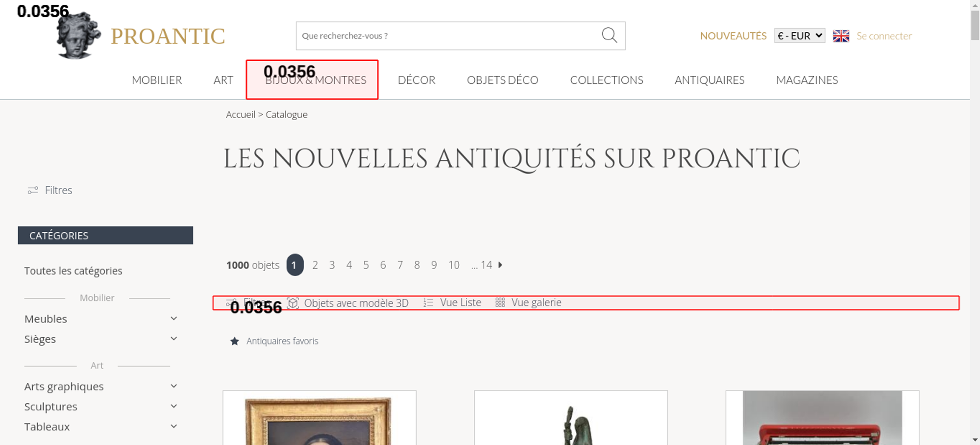This screenshot has width=980, height=445.
Task: Expand the Arts graphiques category
Action: click(173, 386)
